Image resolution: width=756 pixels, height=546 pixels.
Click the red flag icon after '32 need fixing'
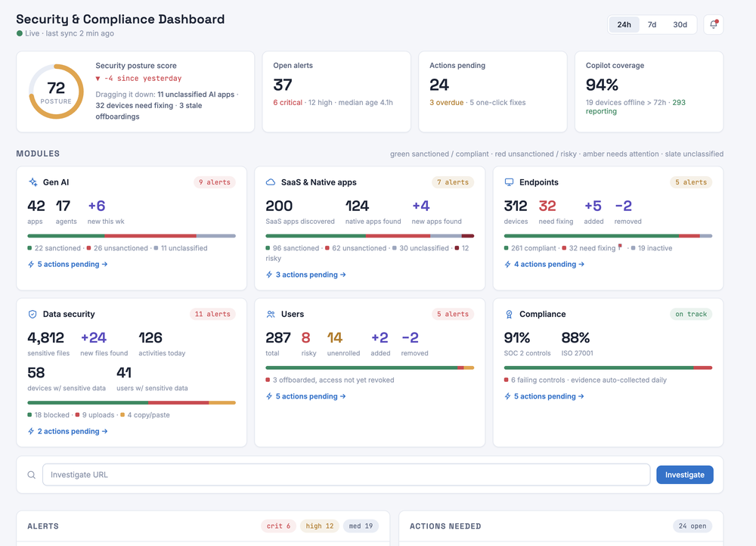point(620,247)
